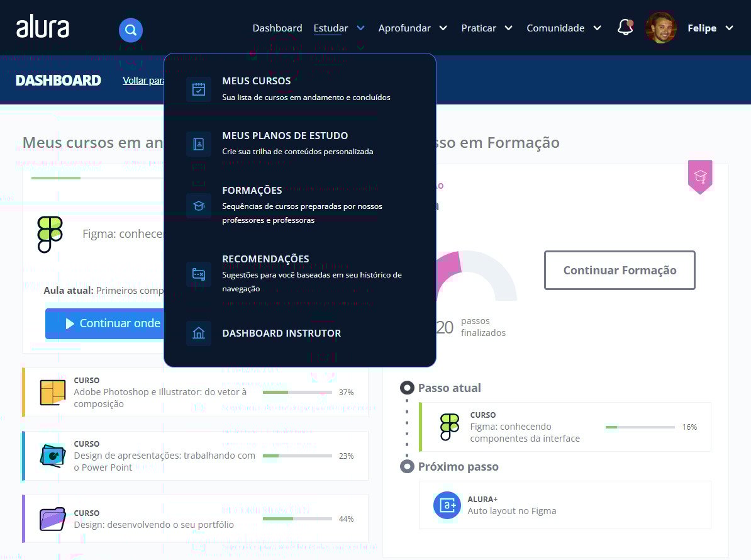Click the Figma logo in current course card

50,234
